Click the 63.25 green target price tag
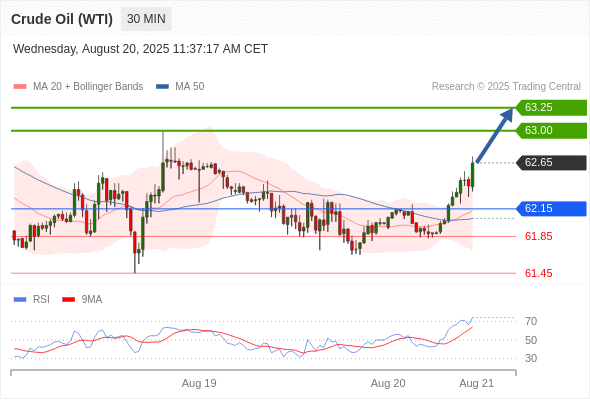Screen dimensions: 590x400 551,108
